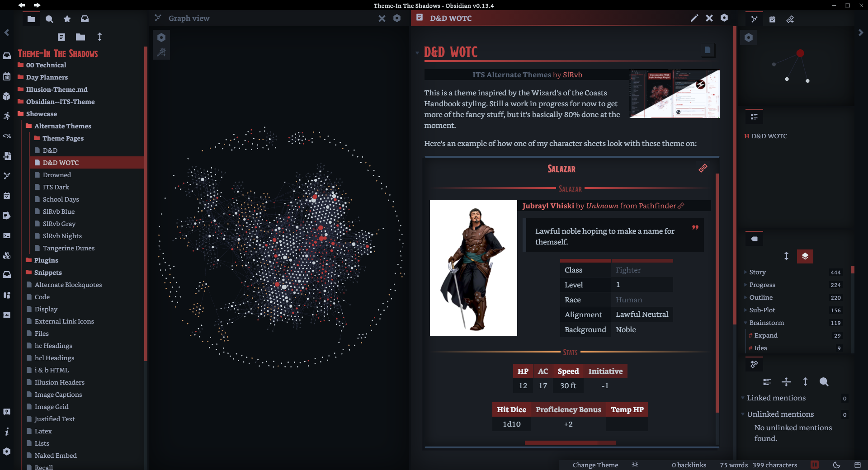Change sort order in file explorer
The height and width of the screenshot is (470, 868).
[99, 37]
